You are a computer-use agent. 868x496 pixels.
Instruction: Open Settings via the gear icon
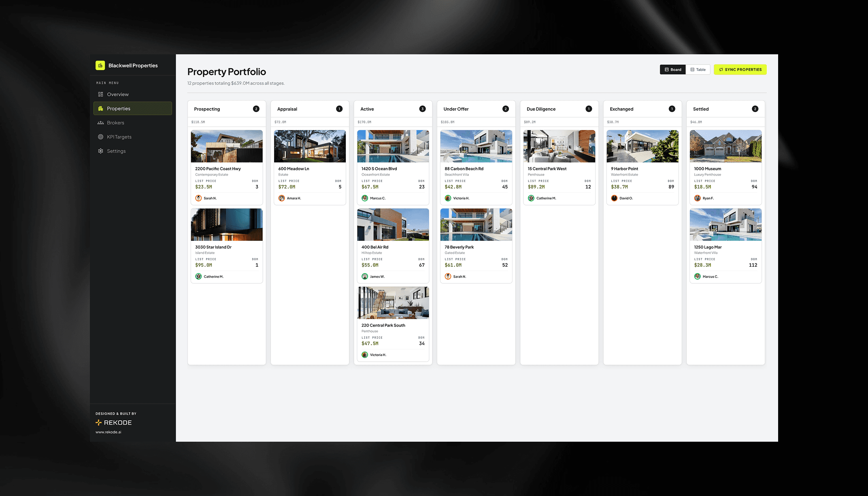[x=100, y=151]
